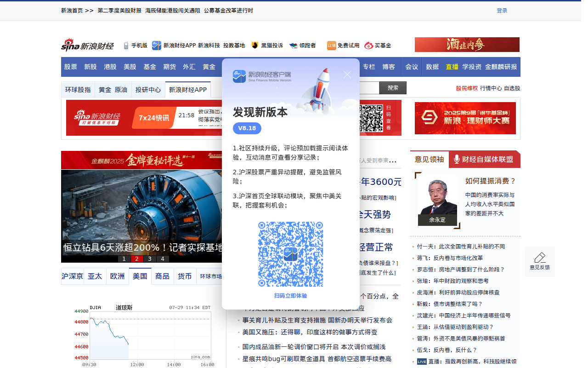Open the 黑猫投诉 icon link
This screenshot has height=368, width=588.
(x=255, y=45)
